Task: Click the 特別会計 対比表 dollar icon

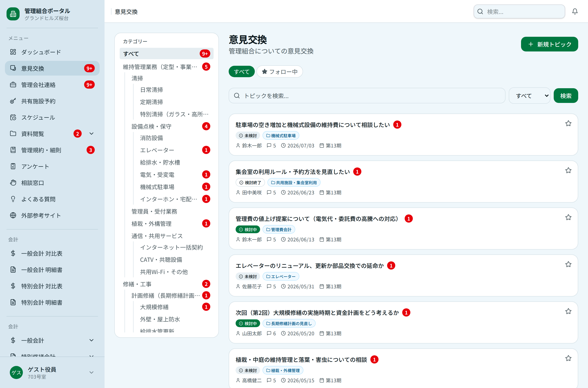Action: point(13,286)
